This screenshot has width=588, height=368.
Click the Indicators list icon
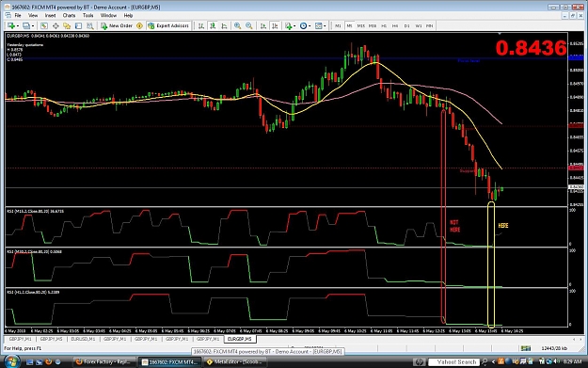(288, 26)
